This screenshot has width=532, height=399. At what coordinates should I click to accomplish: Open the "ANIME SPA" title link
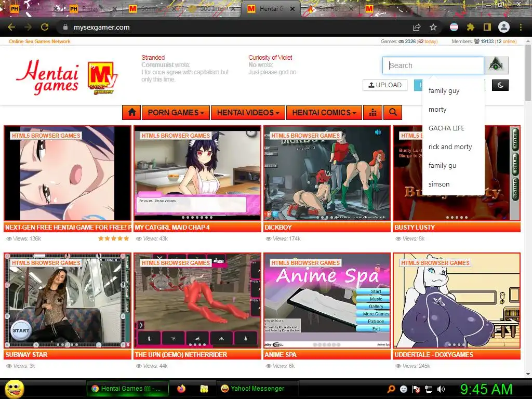pyautogui.click(x=281, y=354)
